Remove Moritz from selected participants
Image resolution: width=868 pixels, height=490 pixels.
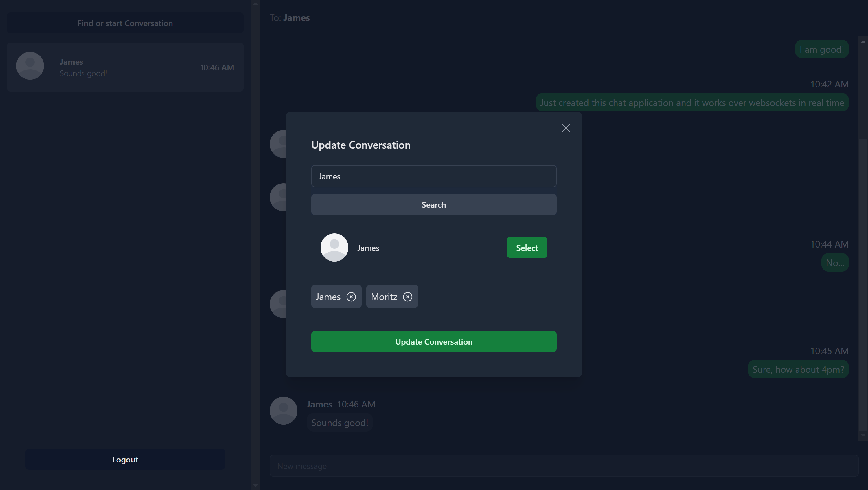[x=407, y=297]
